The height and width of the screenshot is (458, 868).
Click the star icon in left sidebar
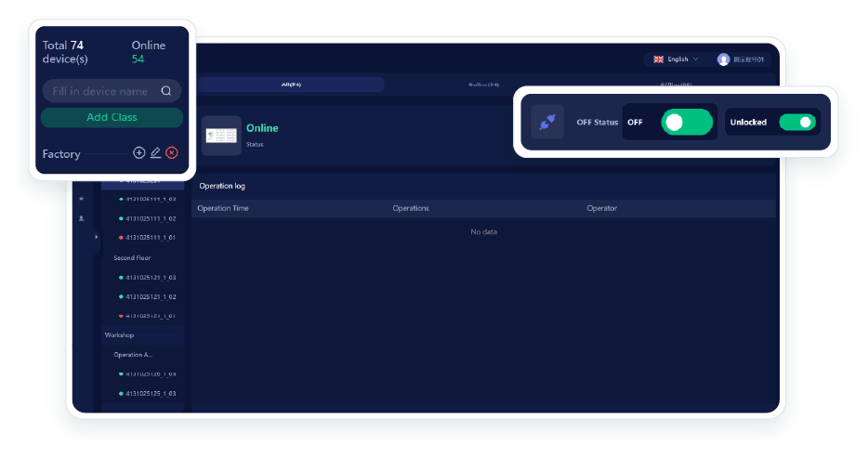pyautogui.click(x=81, y=199)
